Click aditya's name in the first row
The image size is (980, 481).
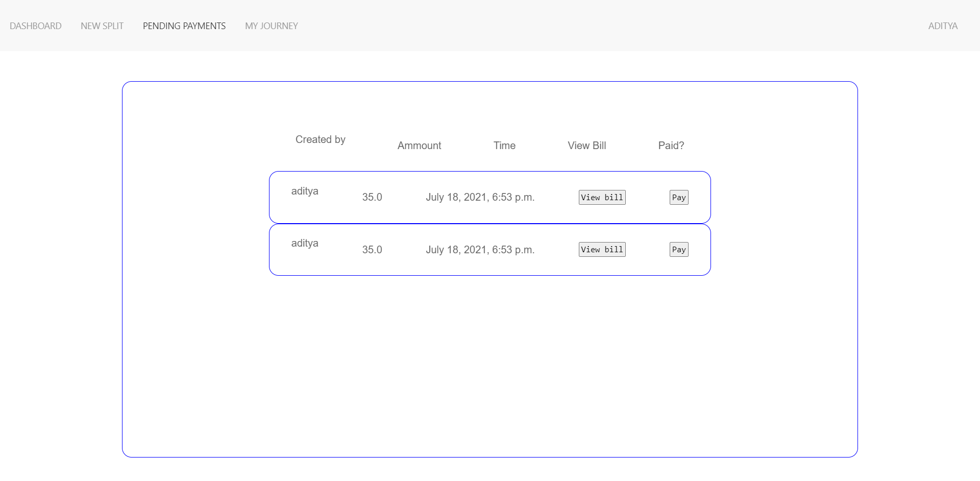coord(305,190)
